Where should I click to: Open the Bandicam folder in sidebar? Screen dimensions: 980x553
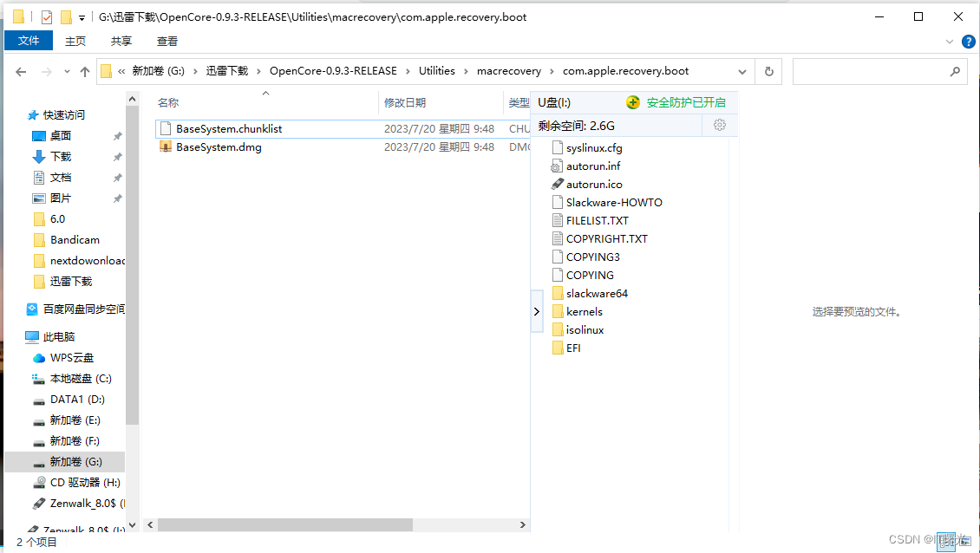pos(75,240)
